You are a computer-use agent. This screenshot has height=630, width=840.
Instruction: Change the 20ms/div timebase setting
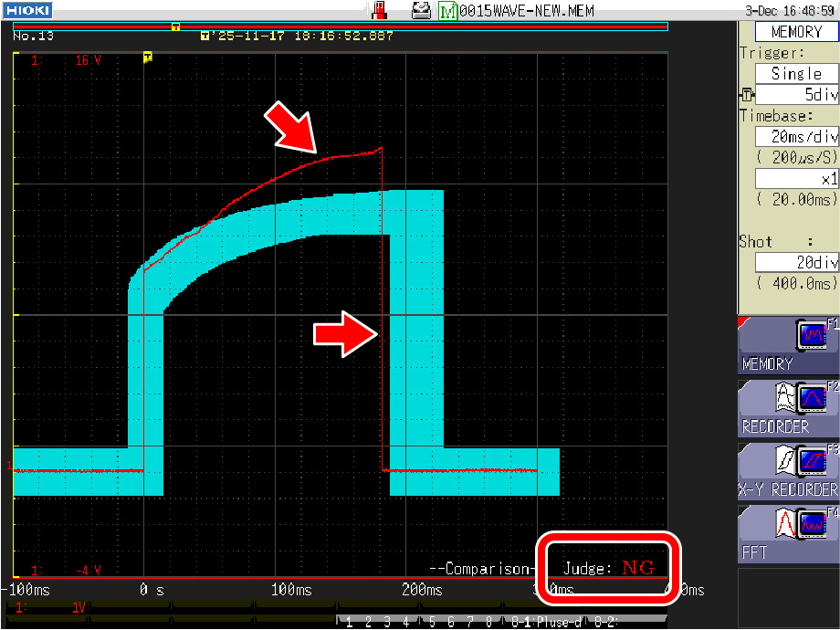(x=796, y=136)
